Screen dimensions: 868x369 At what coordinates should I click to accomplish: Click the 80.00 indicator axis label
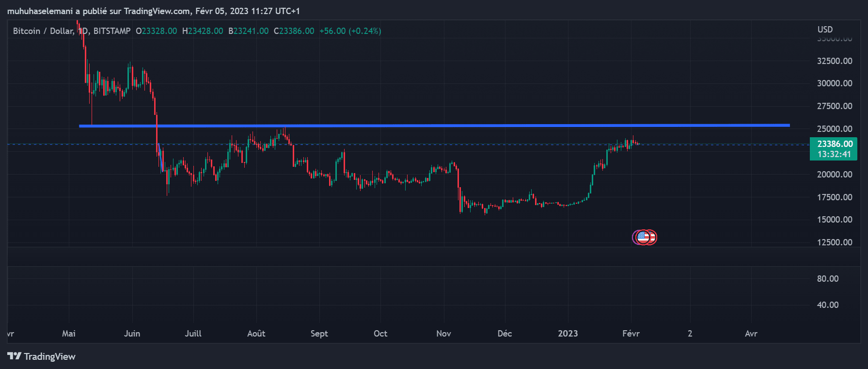(828, 279)
